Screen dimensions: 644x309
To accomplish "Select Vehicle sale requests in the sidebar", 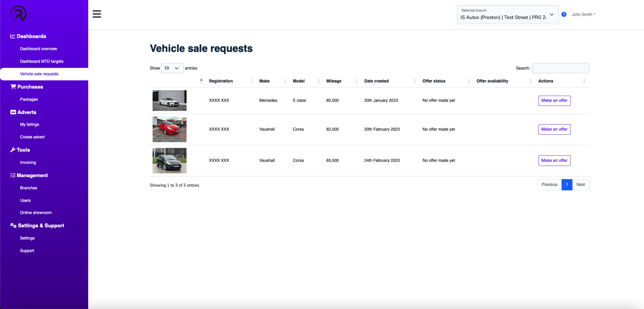I will (39, 74).
